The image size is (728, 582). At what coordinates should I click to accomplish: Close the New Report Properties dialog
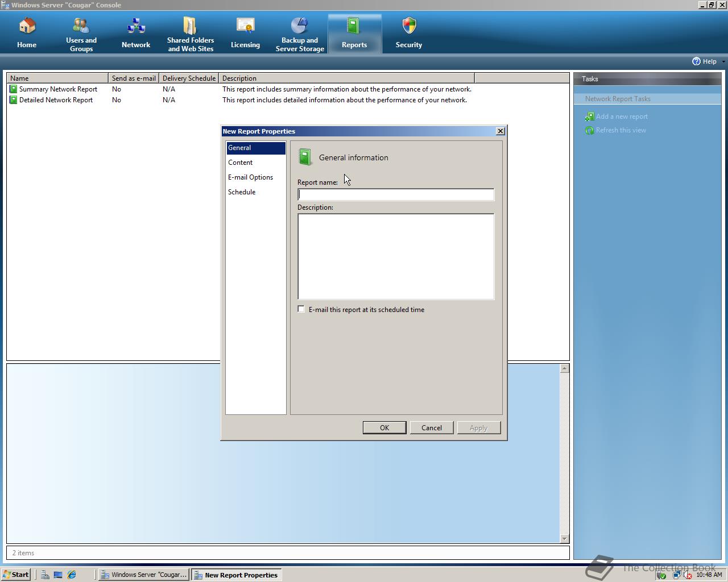(500, 131)
